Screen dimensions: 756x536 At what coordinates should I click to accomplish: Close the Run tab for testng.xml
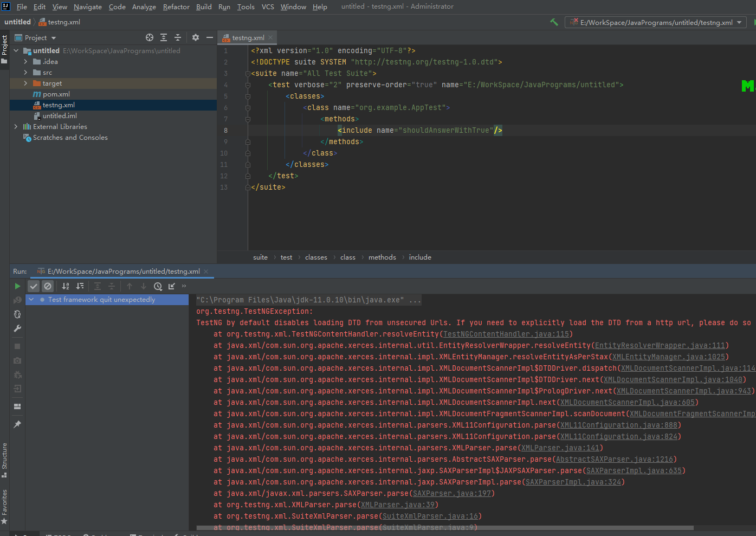206,272
